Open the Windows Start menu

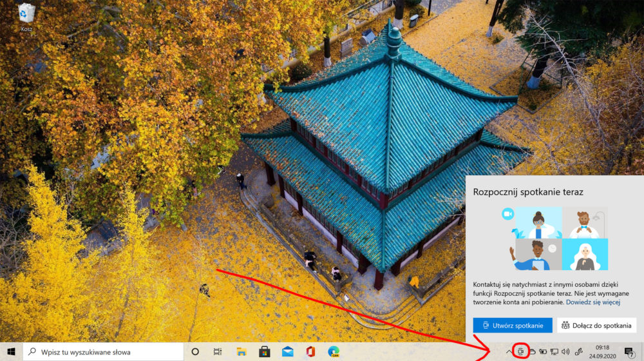click(x=11, y=351)
